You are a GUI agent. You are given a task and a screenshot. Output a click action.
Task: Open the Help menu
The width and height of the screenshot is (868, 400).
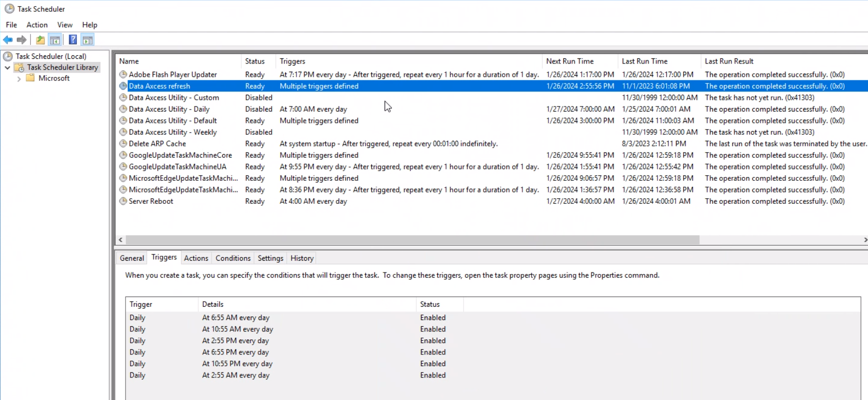pyautogui.click(x=90, y=25)
